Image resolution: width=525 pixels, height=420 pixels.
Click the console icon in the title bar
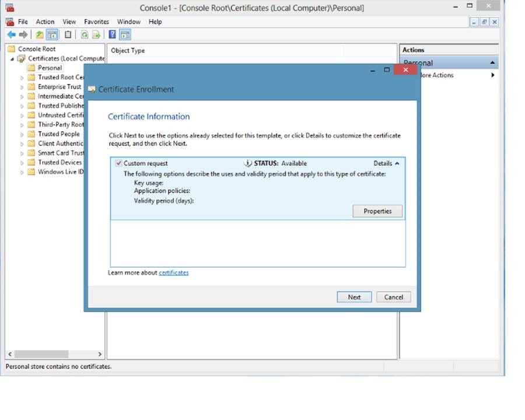(10, 8)
